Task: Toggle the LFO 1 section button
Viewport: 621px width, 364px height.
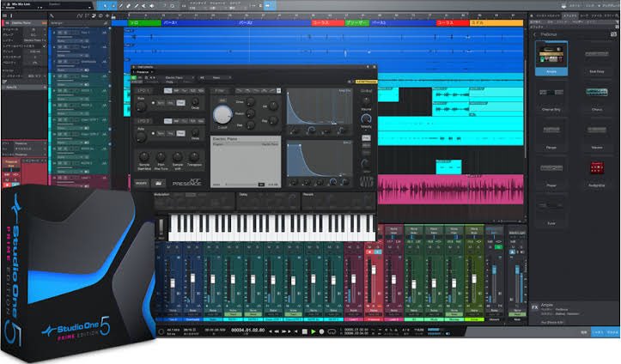Action: 143,91
